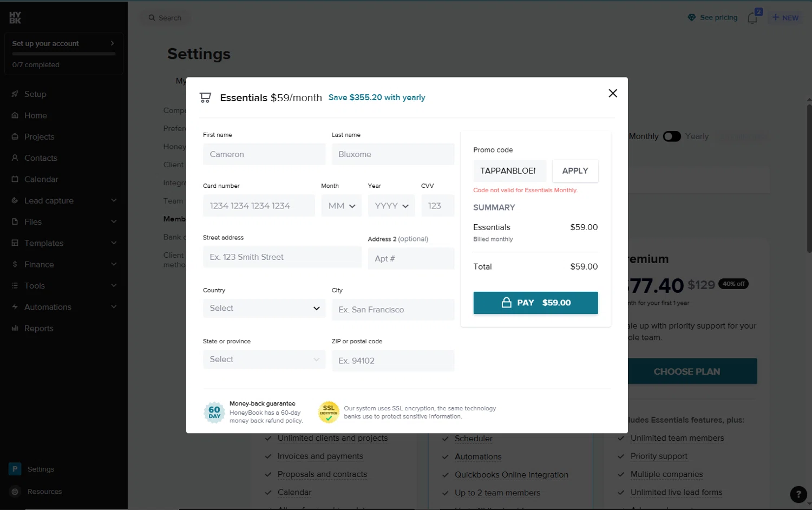Expand Lead capture submenu chevron
The width and height of the screenshot is (812, 510).
click(x=114, y=200)
